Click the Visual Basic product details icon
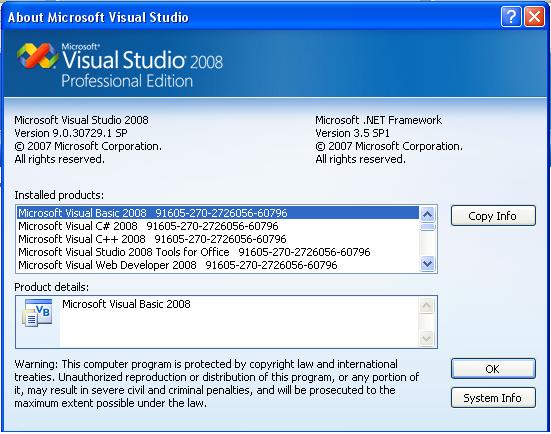Viewport: 551px width, 434px height. click(37, 312)
